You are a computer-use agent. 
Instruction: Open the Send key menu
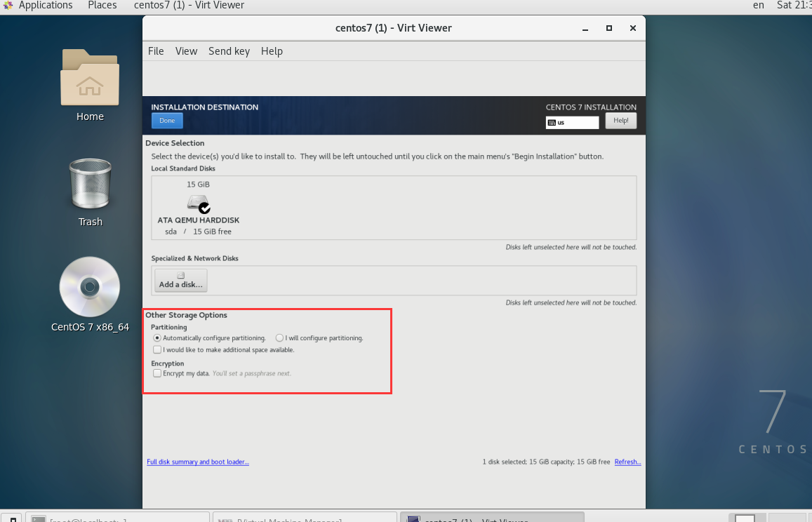click(x=229, y=51)
